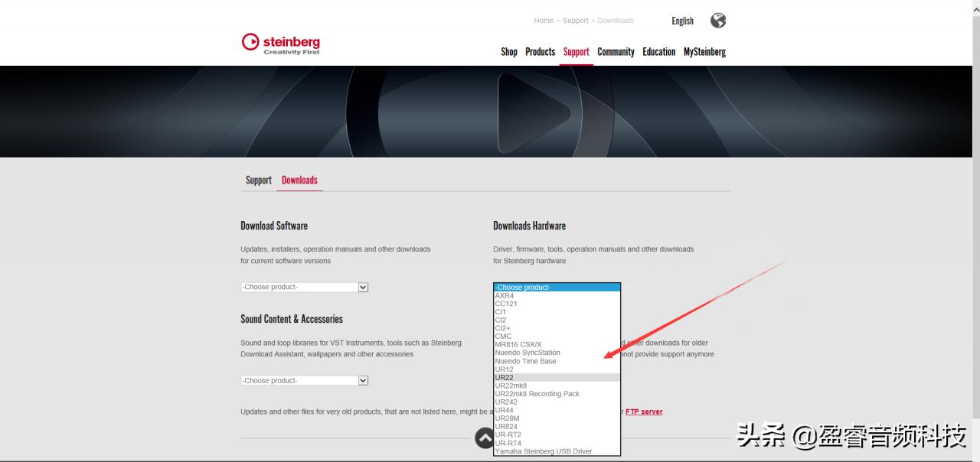Go to Support breadcrumb link
The image size is (980, 462).
(x=575, y=21)
